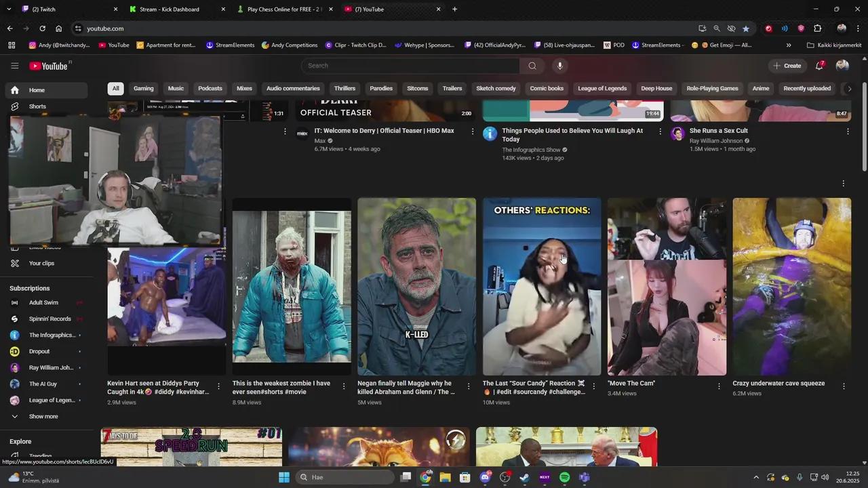Open the Windows Start menu
The image size is (868, 488).
pos(284,477)
